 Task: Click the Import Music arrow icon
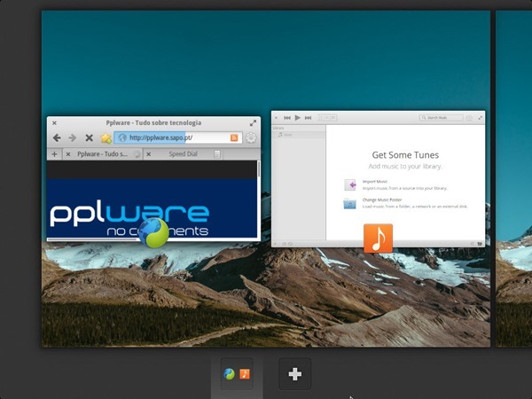pos(350,185)
